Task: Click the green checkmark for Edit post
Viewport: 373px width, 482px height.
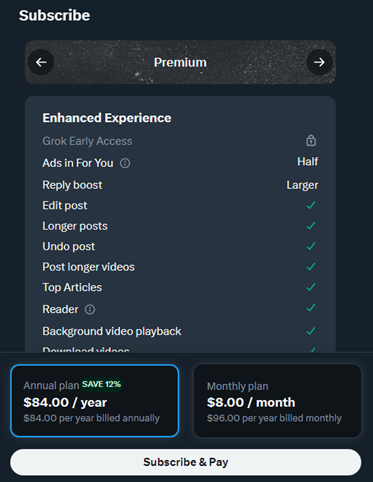Action: (x=311, y=205)
